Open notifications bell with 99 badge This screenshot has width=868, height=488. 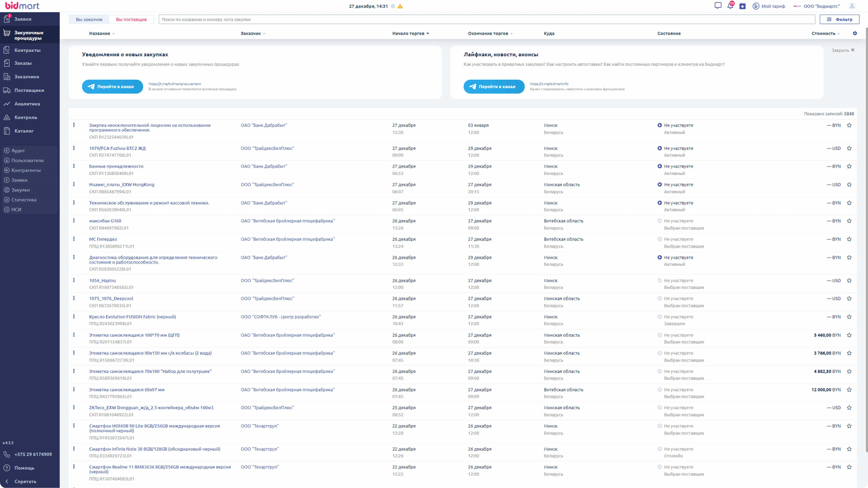tap(730, 6)
